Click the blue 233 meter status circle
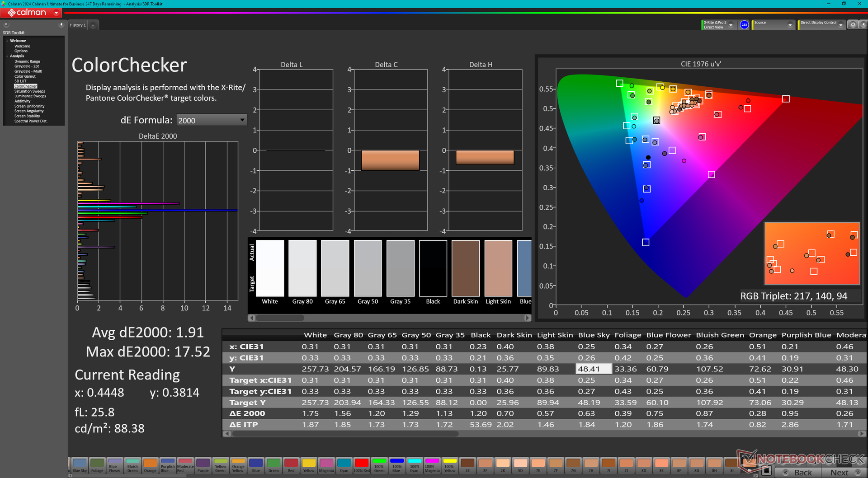The image size is (868, 478). (744, 25)
